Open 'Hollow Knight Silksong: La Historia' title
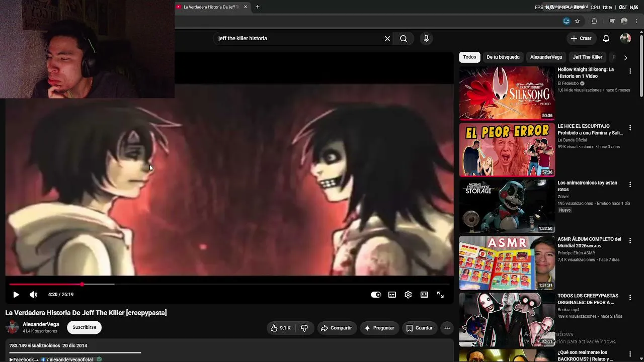Screen dimensions: 644x362 [x=586, y=73]
